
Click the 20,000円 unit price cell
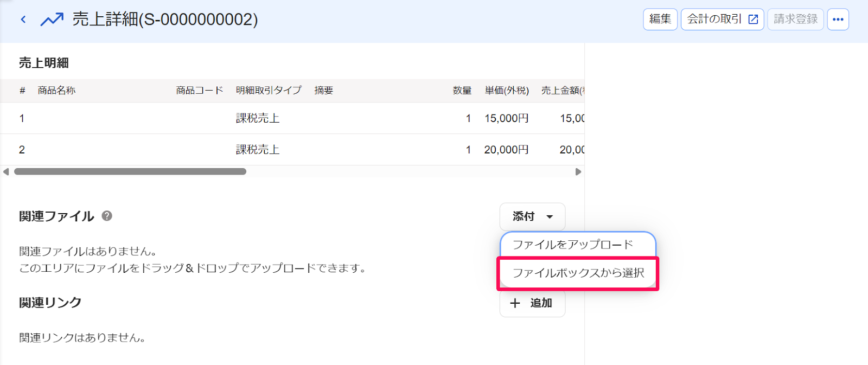coord(506,150)
